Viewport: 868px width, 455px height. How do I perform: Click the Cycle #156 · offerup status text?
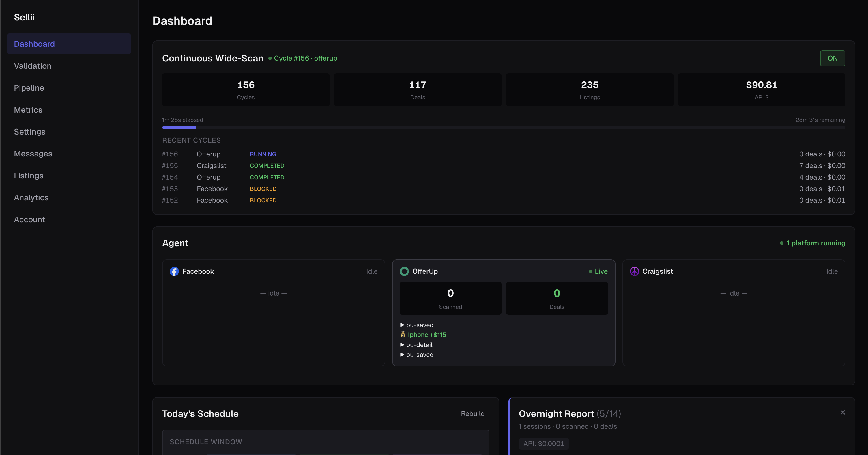pos(305,58)
